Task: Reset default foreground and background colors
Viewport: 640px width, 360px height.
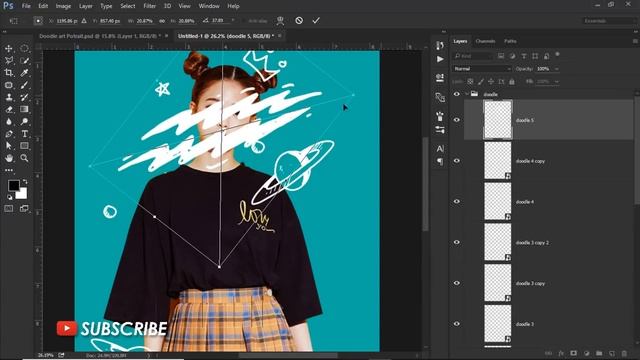Action: click(9, 197)
